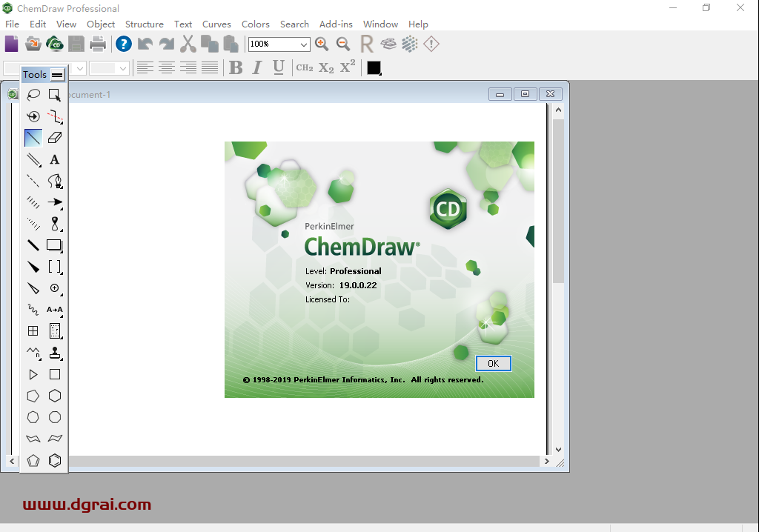Pick the Hashed Bond tool
The image size is (759, 532).
tap(33, 202)
